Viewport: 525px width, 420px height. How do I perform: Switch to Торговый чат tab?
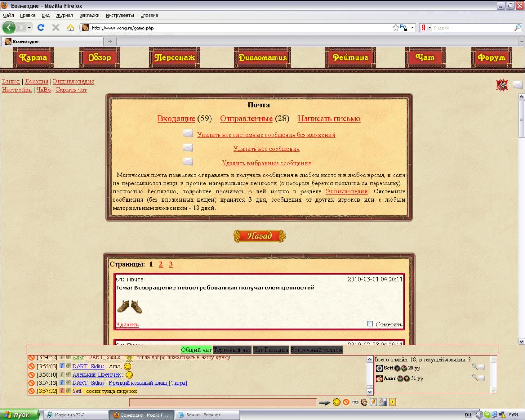point(232,349)
